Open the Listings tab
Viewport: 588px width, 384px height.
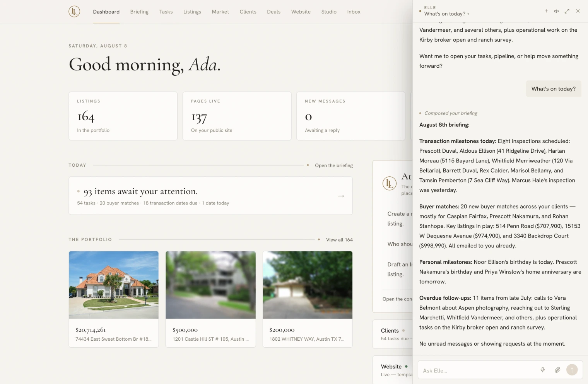click(192, 12)
